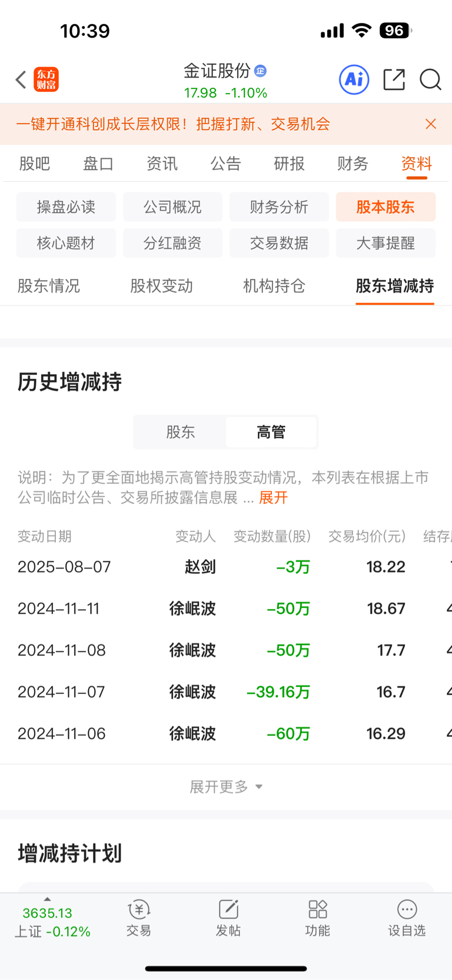Open the search magnifier icon
Image resolution: width=452 pixels, height=980 pixels.
(430, 79)
